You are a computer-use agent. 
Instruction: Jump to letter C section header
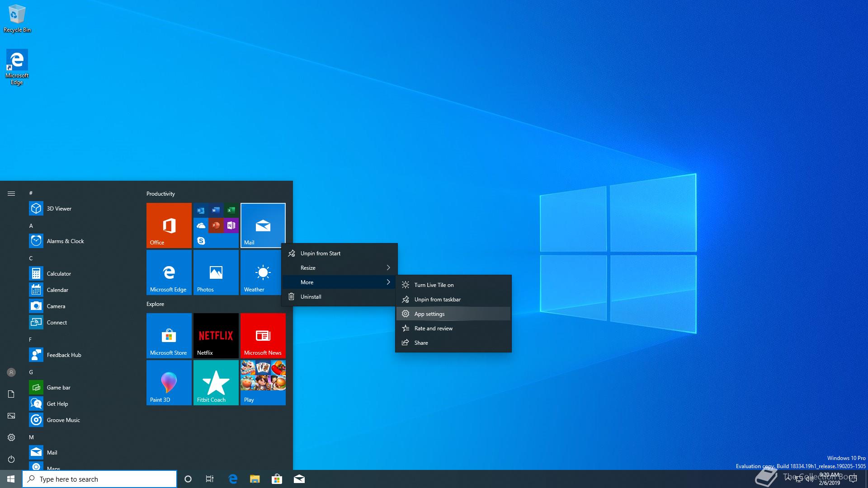(x=31, y=258)
